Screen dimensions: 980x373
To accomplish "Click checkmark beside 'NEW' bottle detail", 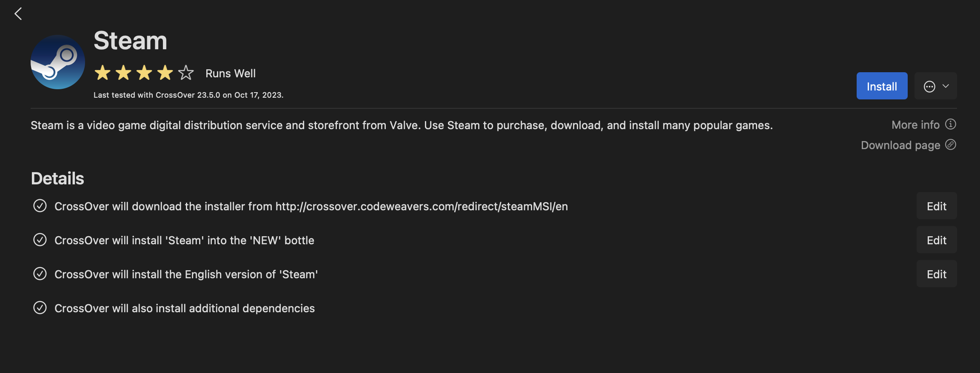I will point(40,240).
